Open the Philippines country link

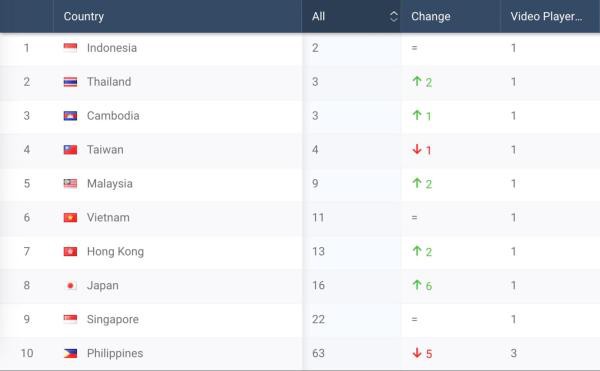115,353
